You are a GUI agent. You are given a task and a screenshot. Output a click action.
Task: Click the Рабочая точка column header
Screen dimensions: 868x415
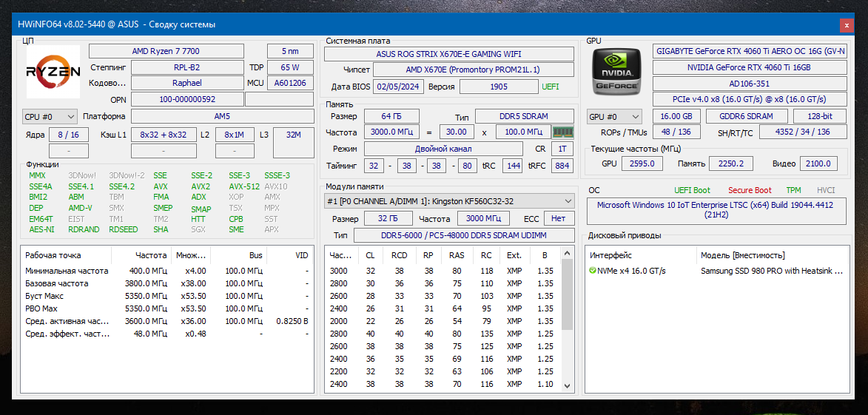pyautogui.click(x=66, y=255)
